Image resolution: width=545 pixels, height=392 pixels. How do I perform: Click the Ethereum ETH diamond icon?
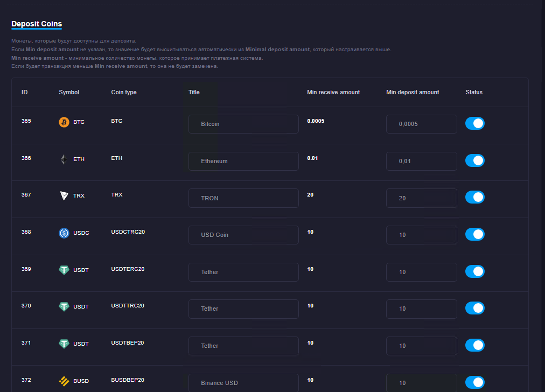(x=64, y=159)
